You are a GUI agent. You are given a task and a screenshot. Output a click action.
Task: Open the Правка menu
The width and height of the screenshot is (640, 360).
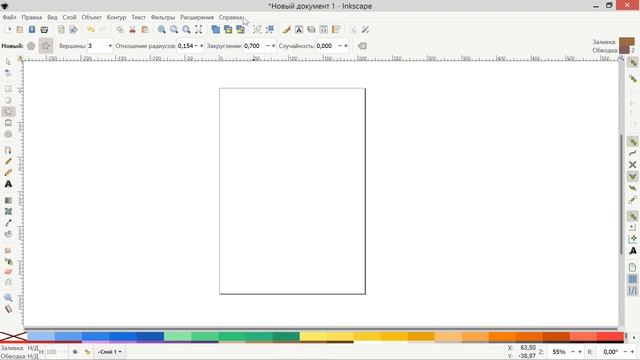pyautogui.click(x=32, y=17)
